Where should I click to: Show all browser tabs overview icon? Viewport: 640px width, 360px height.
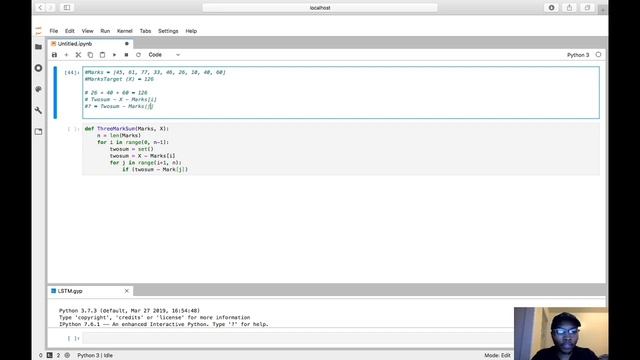(587, 8)
